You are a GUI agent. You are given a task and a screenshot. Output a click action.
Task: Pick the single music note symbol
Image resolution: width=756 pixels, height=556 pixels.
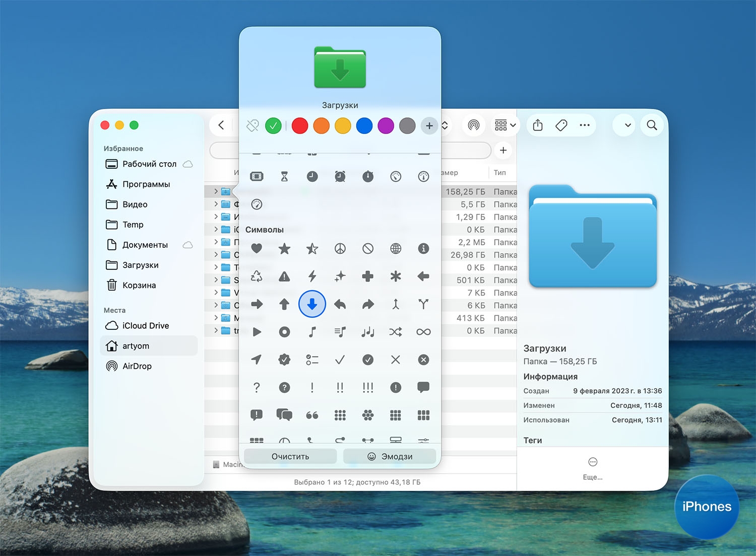pos(312,332)
